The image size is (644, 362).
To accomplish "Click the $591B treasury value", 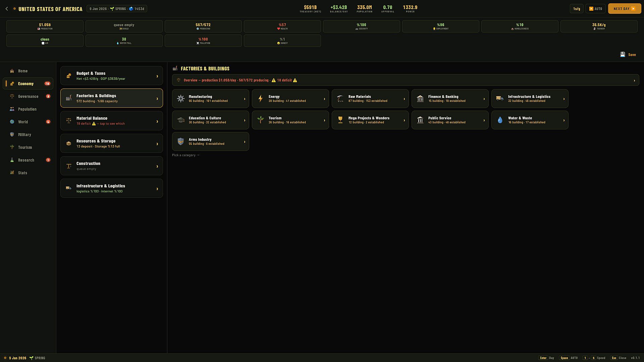I will click(x=310, y=7).
